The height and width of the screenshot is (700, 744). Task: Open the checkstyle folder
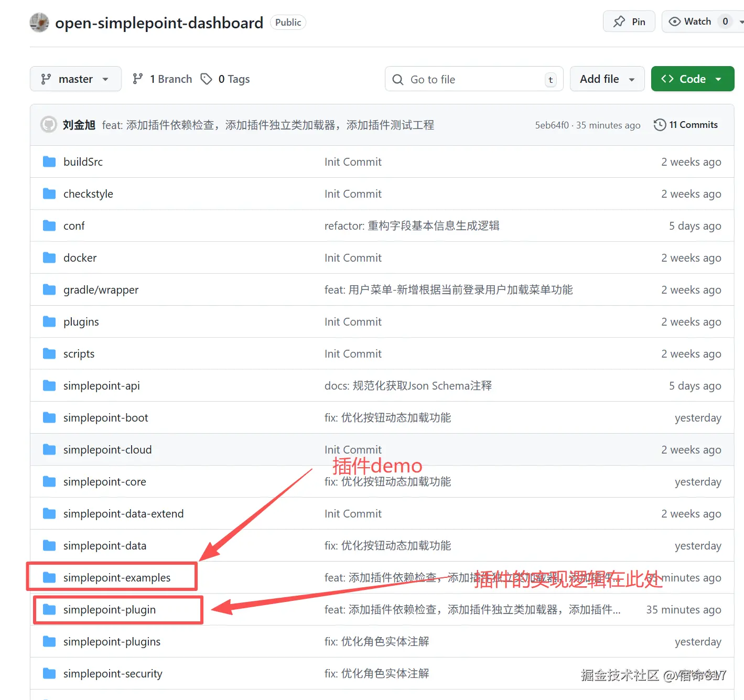click(x=88, y=193)
